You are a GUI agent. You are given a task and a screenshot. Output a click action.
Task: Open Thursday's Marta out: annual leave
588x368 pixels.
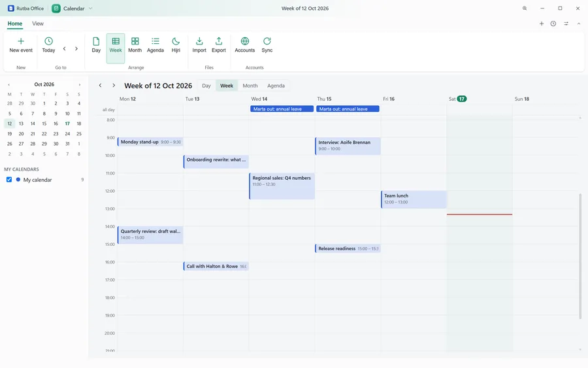[348, 109]
